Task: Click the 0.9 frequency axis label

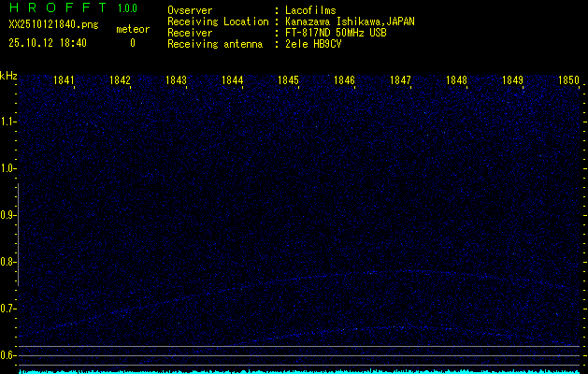Action: click(8, 215)
